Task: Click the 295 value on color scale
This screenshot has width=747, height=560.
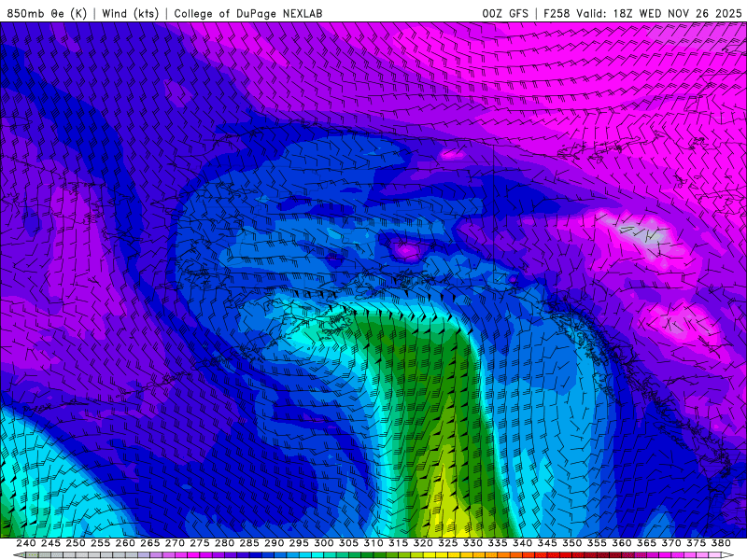Action: pyautogui.click(x=299, y=543)
